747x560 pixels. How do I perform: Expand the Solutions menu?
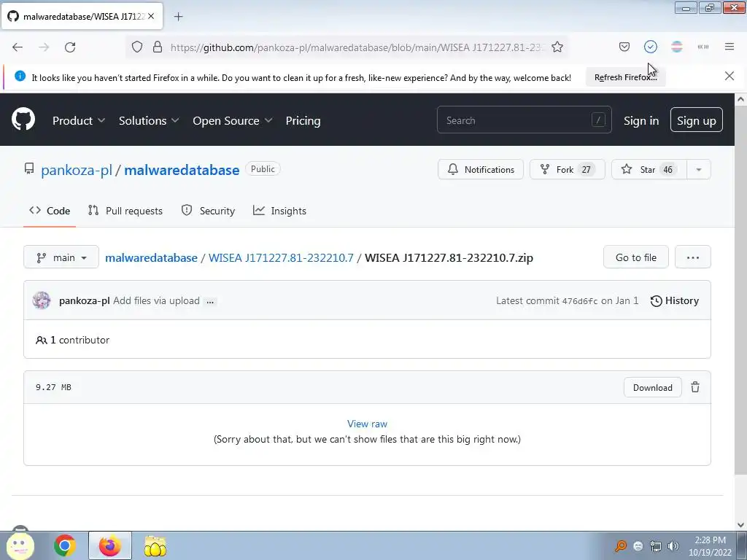(x=149, y=120)
